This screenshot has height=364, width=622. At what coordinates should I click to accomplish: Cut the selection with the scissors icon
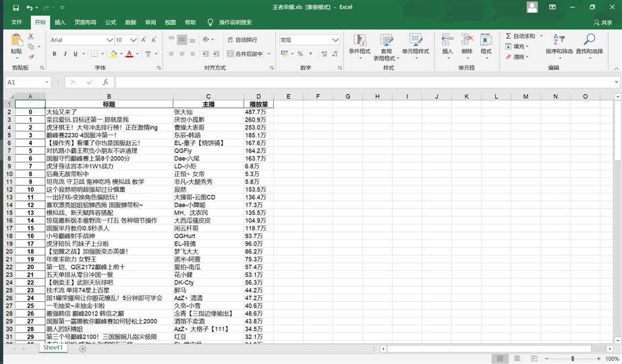click(31, 36)
